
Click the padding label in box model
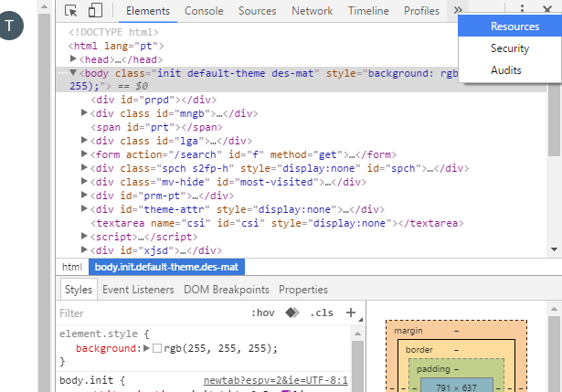433,369
